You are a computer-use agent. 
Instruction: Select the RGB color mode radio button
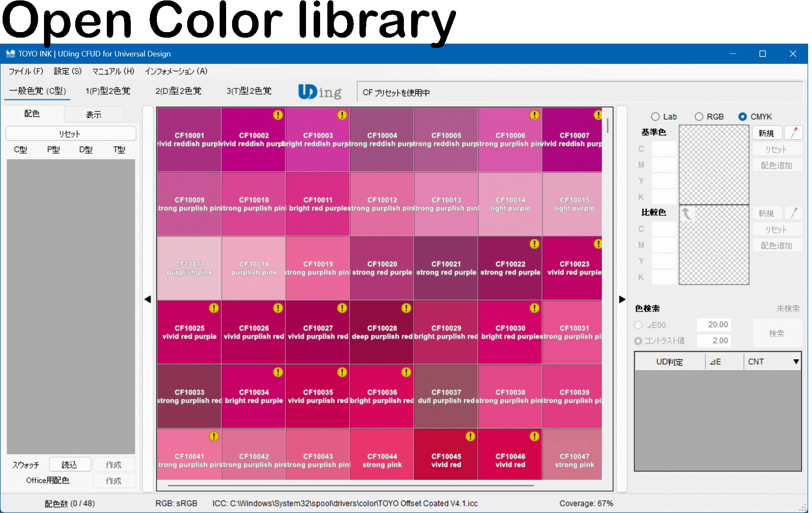click(699, 117)
